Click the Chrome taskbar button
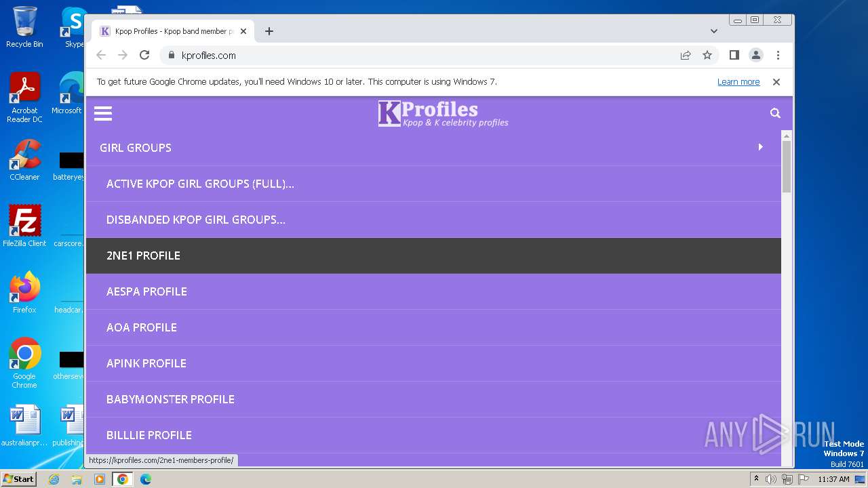 [x=123, y=479]
